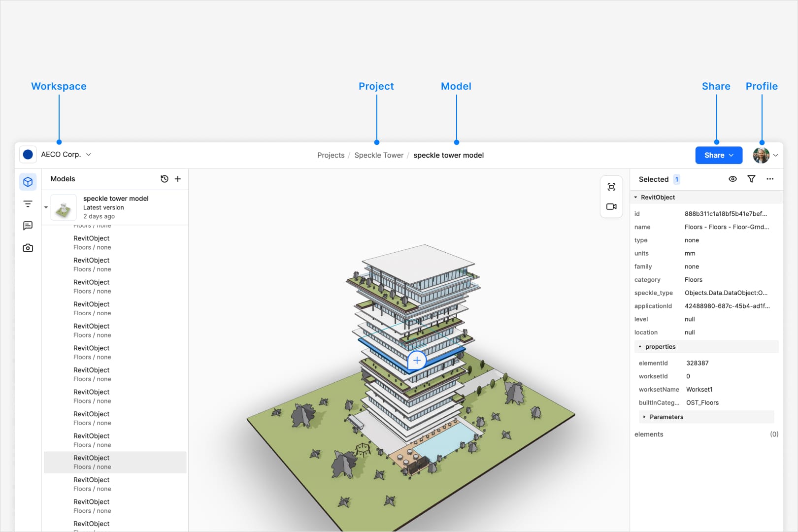Screen dimensions: 798x532
Task: Click the blue Share button
Action: (719, 155)
